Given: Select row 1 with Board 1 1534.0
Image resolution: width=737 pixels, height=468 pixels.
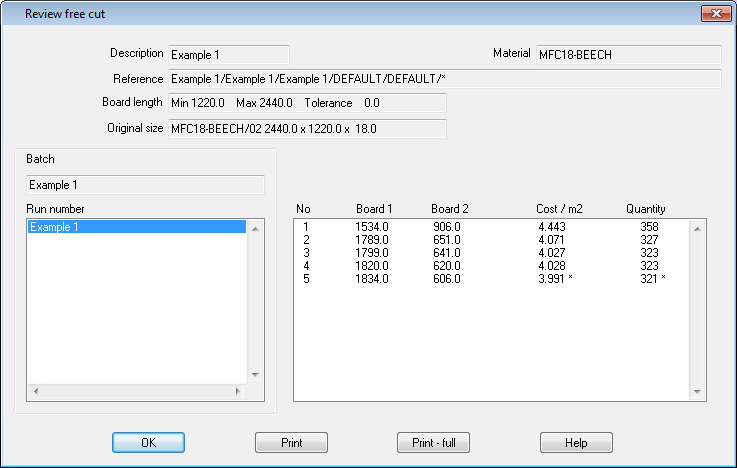Looking at the screenshot, I should tap(491, 227).
